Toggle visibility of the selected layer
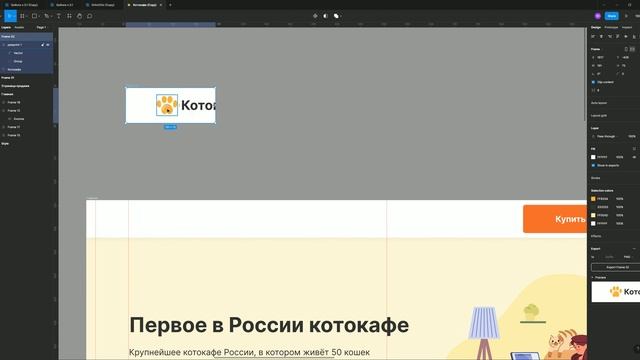Screen dimensions: 640x360 [x=48, y=45]
